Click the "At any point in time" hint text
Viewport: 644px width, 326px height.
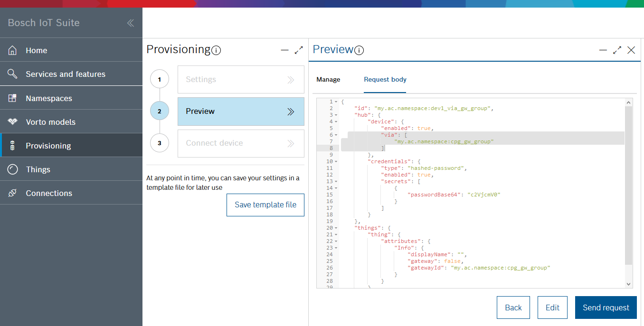(223, 183)
